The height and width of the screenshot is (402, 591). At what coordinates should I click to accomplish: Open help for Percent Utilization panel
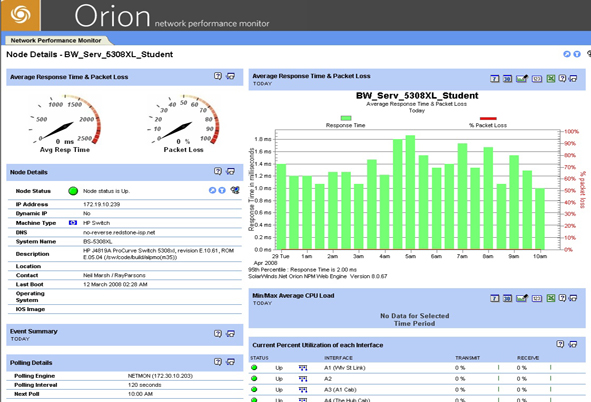pyautogui.click(x=560, y=344)
